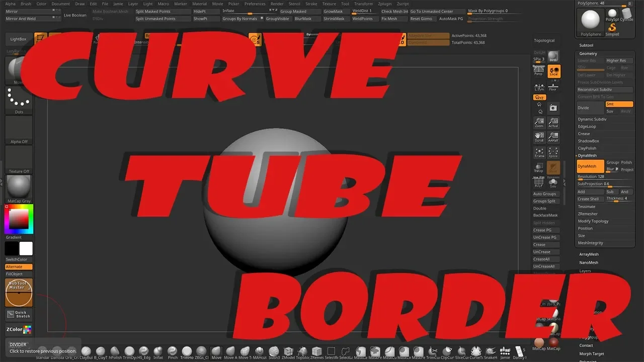
Task: Open the Transform menu
Action: 364,4
